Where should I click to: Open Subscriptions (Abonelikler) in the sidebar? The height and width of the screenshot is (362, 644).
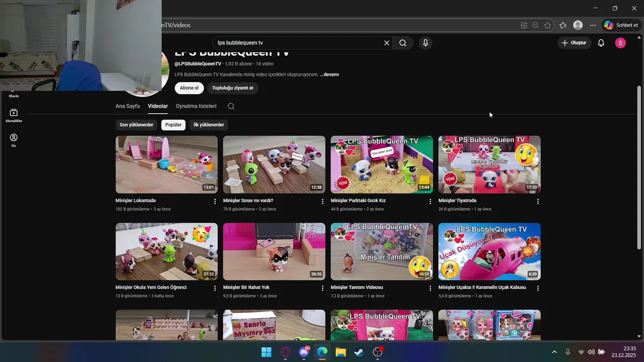click(14, 115)
